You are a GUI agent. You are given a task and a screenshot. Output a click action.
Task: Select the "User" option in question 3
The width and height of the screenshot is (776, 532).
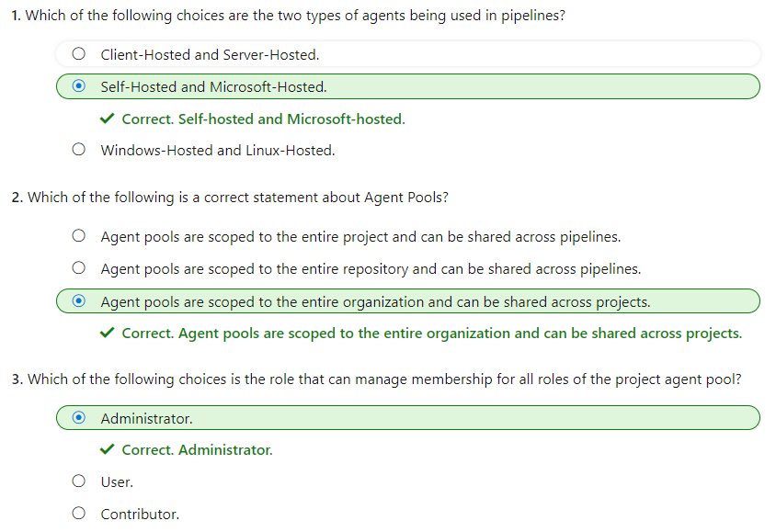[78, 480]
